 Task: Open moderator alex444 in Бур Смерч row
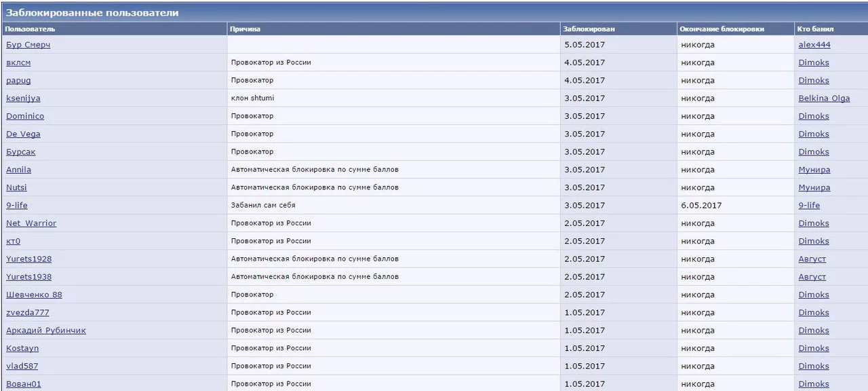(814, 45)
